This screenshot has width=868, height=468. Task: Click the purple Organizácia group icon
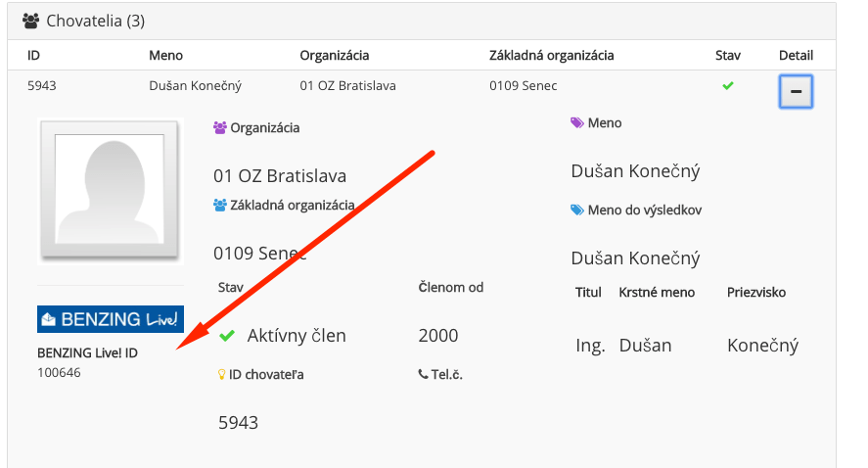pyautogui.click(x=220, y=128)
